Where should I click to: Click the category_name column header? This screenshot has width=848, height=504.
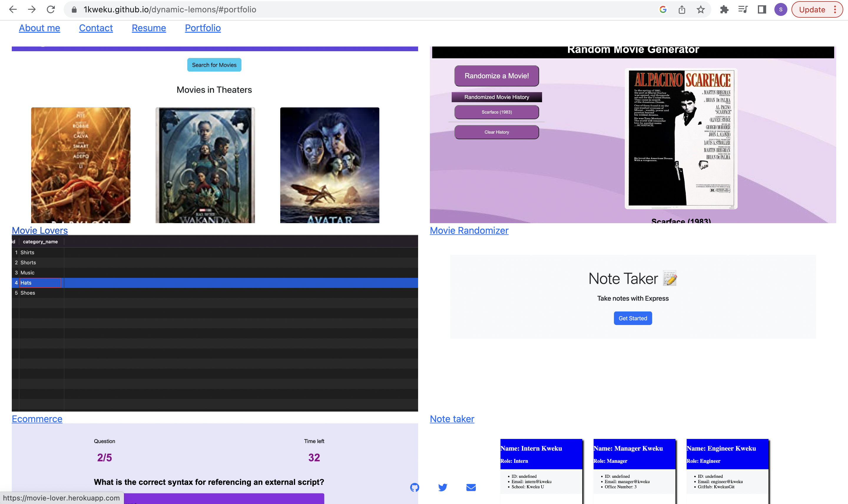[40, 242]
